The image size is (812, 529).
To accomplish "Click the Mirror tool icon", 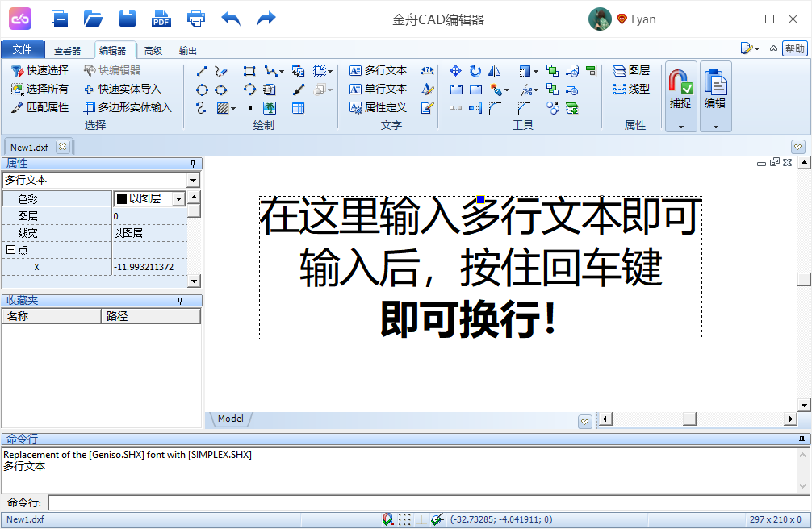I will tap(495, 71).
